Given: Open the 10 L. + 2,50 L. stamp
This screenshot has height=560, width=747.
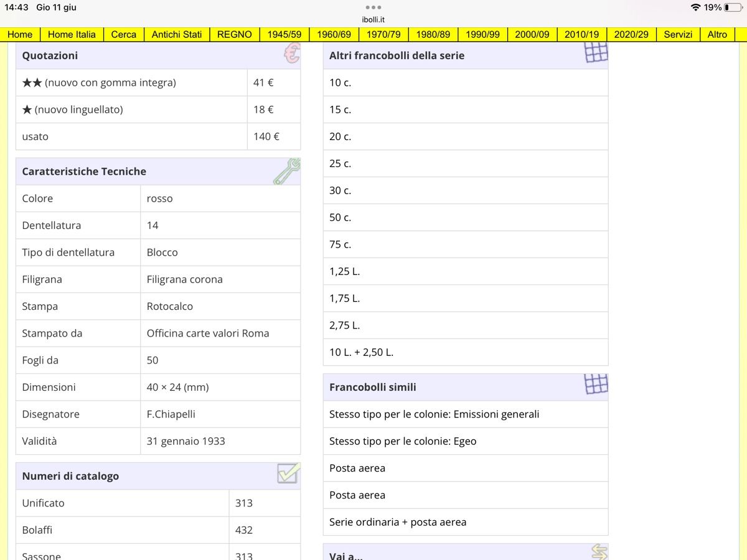Looking at the screenshot, I should pos(466,352).
